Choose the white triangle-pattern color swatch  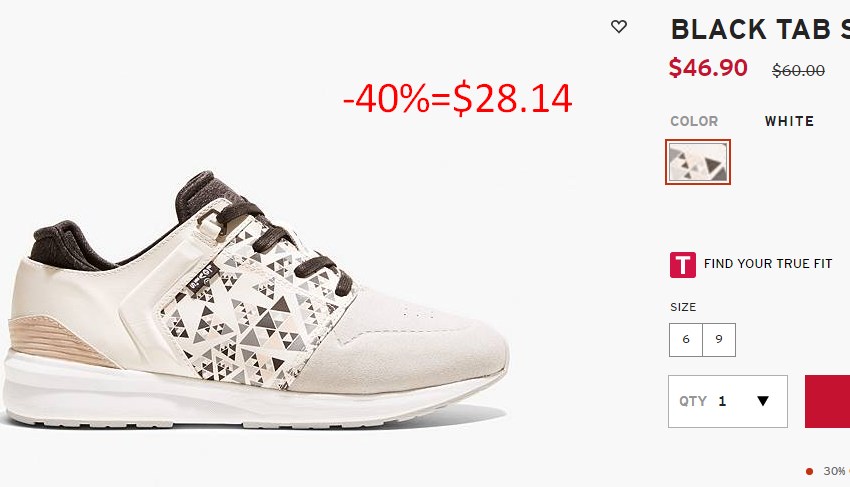pyautogui.click(x=698, y=162)
